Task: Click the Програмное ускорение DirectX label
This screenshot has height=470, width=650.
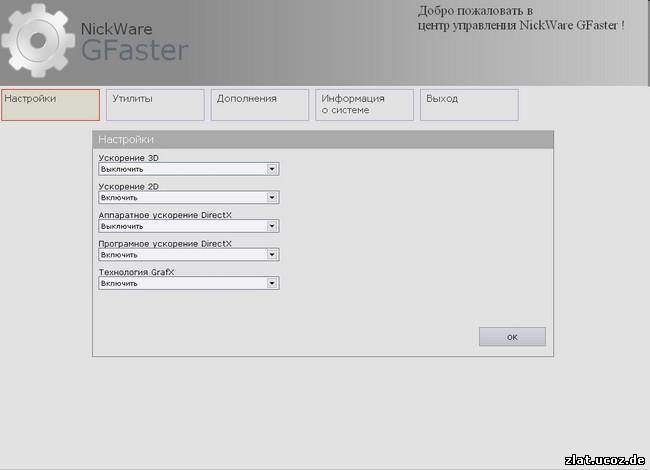Action: click(165, 244)
